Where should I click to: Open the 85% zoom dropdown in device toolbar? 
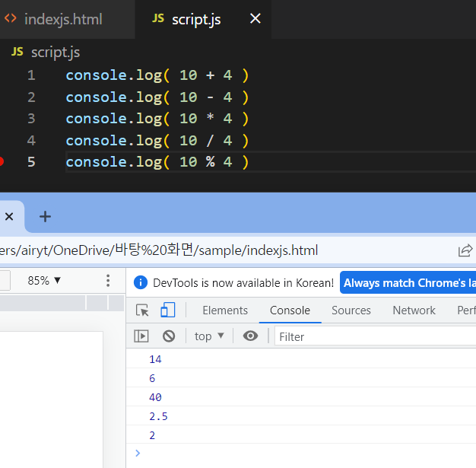click(x=44, y=281)
